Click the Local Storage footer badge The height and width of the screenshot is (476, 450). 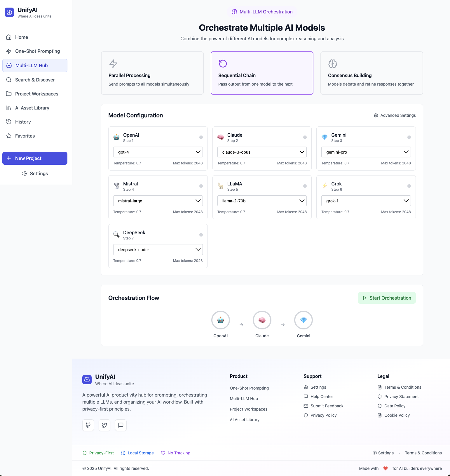[x=137, y=453]
